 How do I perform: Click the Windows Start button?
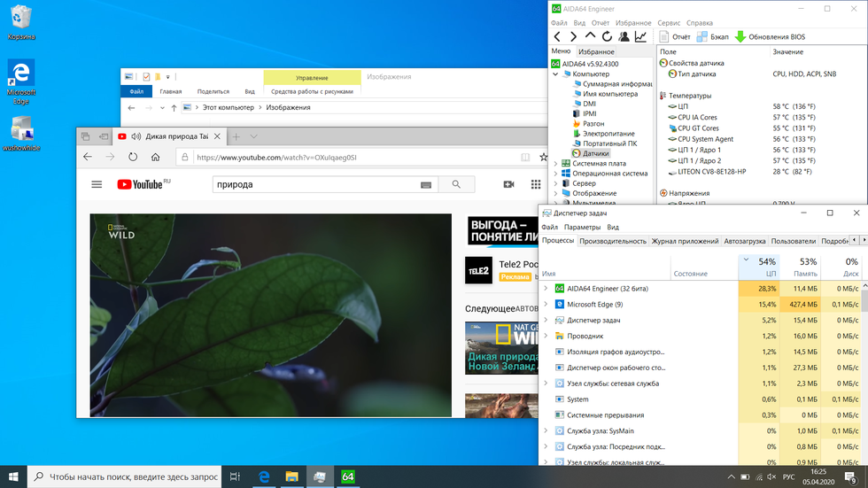(13, 477)
